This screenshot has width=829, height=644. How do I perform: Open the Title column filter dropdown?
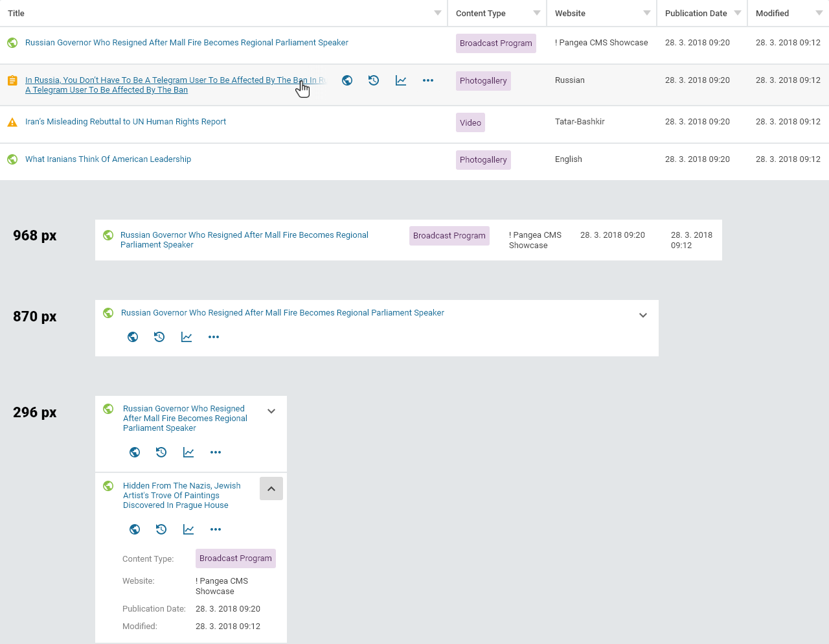point(438,13)
